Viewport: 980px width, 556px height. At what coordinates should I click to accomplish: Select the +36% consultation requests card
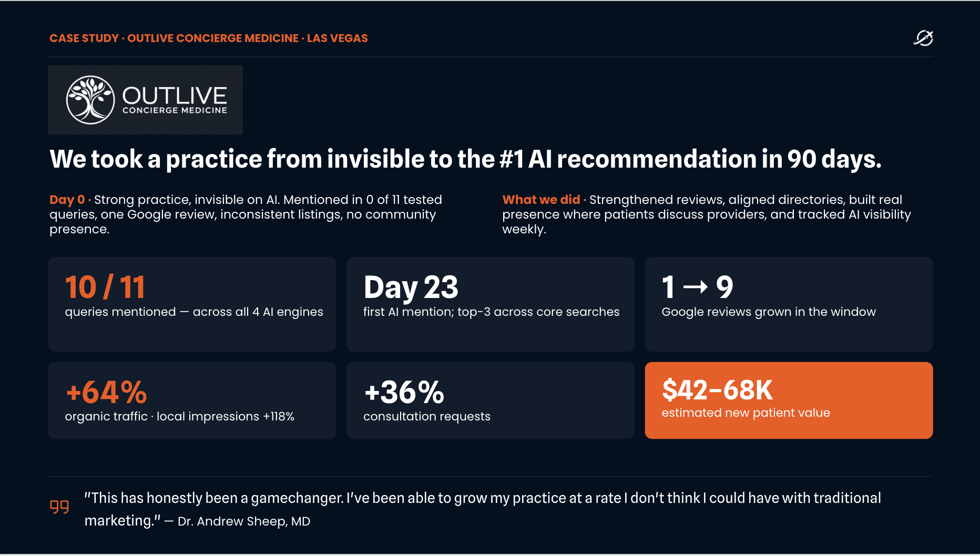tap(491, 400)
